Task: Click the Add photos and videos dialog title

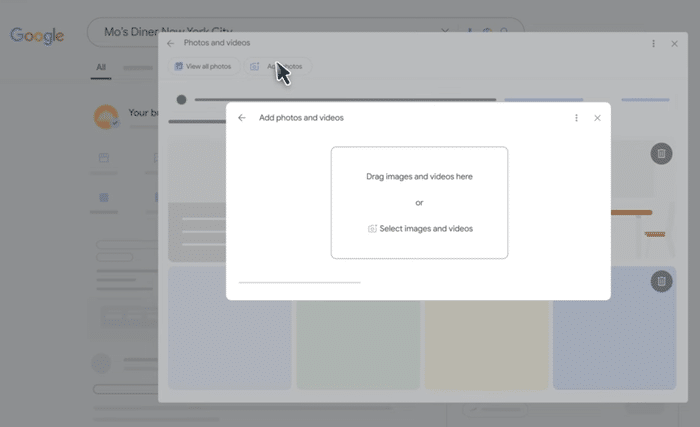Action: (301, 118)
